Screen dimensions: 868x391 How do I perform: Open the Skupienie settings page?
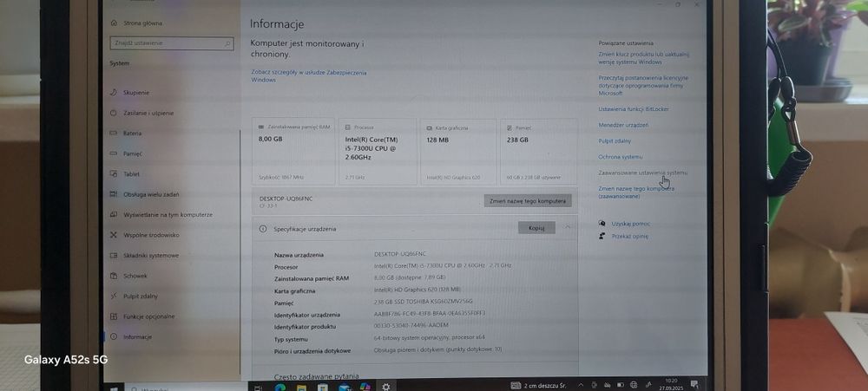136,93
